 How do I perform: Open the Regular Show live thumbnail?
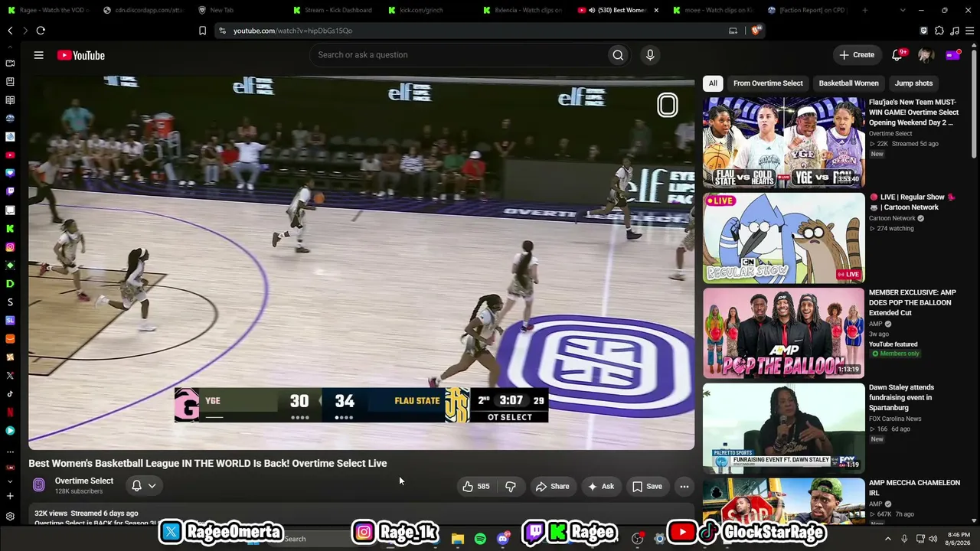point(783,238)
